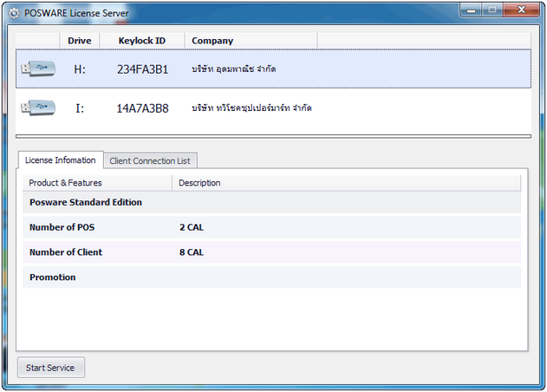Image resolution: width=547 pixels, height=392 pixels.
Task: Click the 8 CAL description value
Action: (192, 252)
